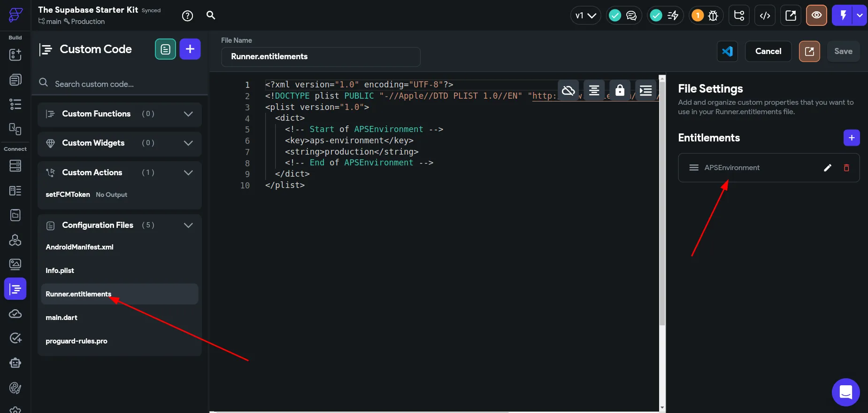Viewport: 868px width, 413px height.
Task: Click the search magnifier in the top bar
Action: click(x=211, y=16)
